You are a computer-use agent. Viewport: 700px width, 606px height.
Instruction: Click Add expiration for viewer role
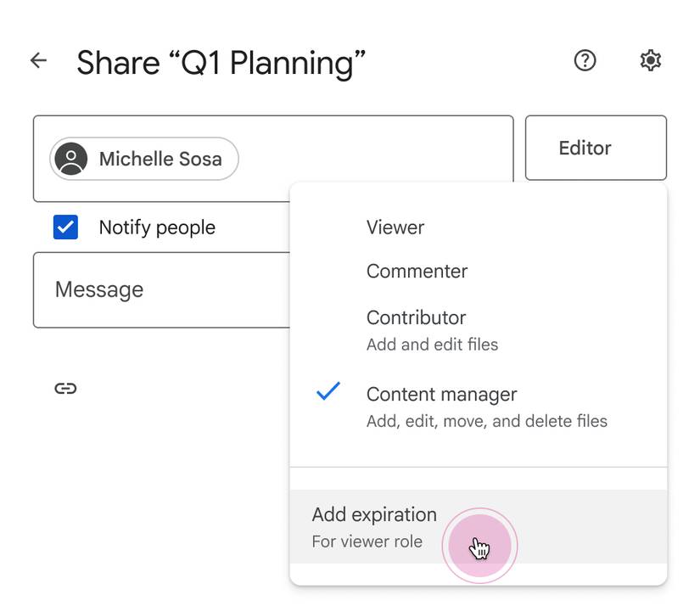click(372, 514)
